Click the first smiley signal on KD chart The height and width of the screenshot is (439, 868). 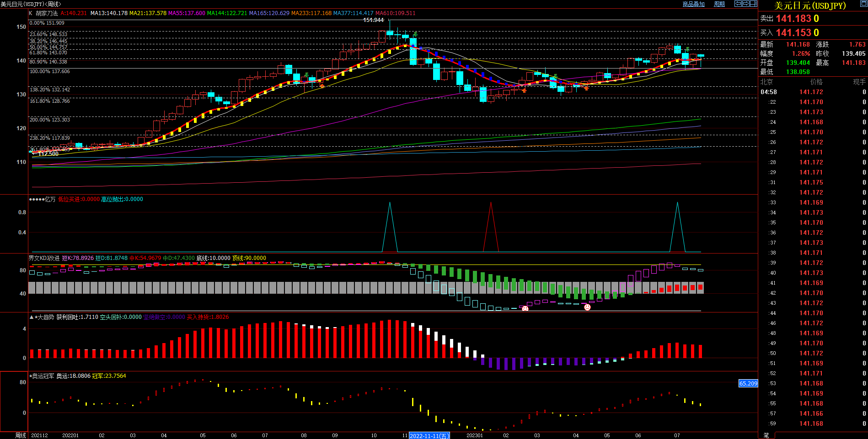pyautogui.click(x=525, y=308)
